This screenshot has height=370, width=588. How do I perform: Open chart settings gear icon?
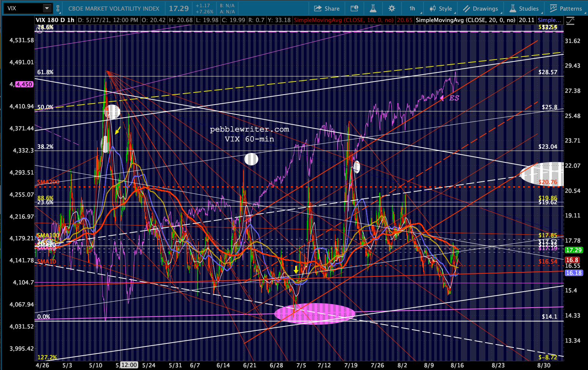(392, 8)
